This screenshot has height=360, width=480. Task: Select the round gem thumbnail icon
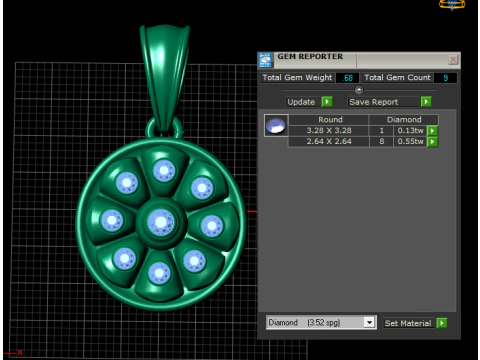276,126
